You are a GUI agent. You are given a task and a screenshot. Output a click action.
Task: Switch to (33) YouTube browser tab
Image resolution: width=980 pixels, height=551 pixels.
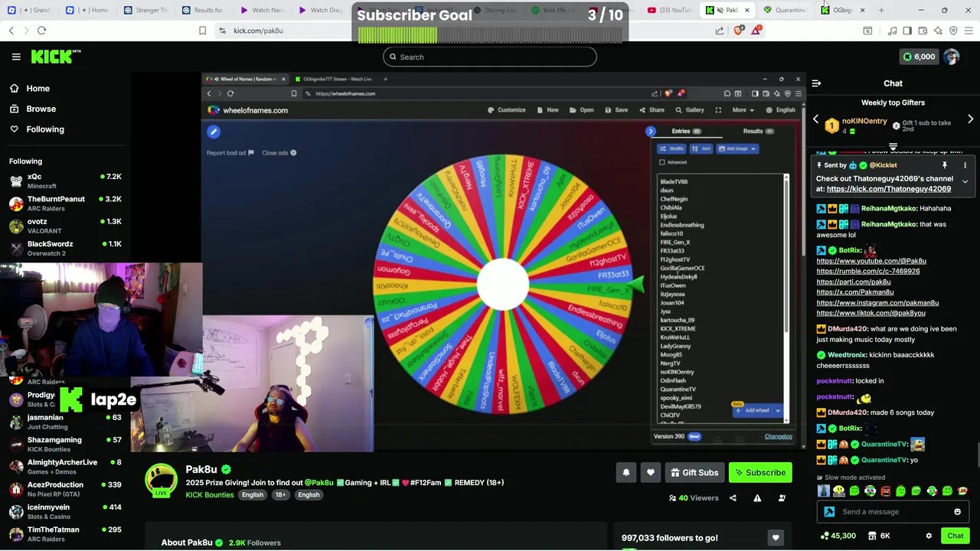coord(669,10)
